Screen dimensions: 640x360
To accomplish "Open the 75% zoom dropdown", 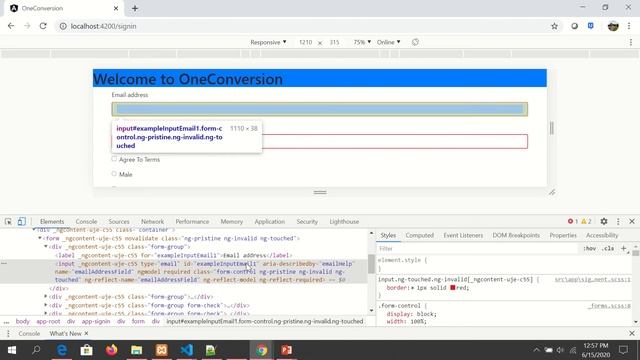I will coord(362,42).
